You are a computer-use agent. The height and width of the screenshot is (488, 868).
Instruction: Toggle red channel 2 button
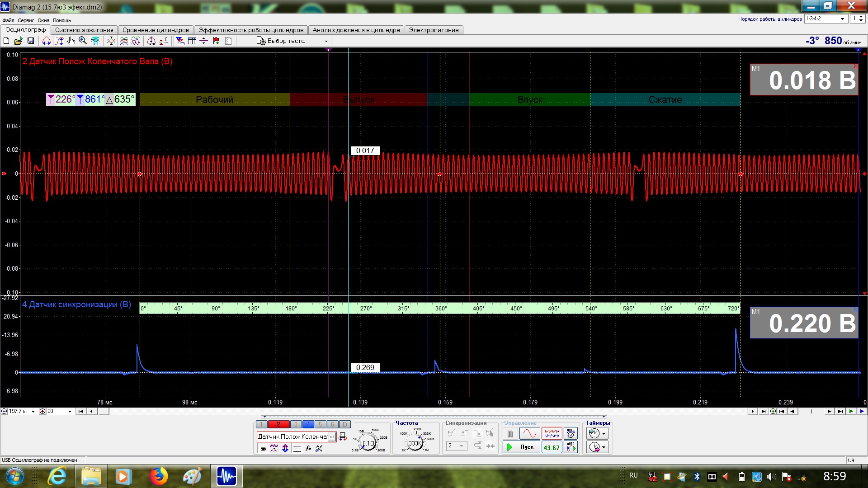click(x=278, y=424)
